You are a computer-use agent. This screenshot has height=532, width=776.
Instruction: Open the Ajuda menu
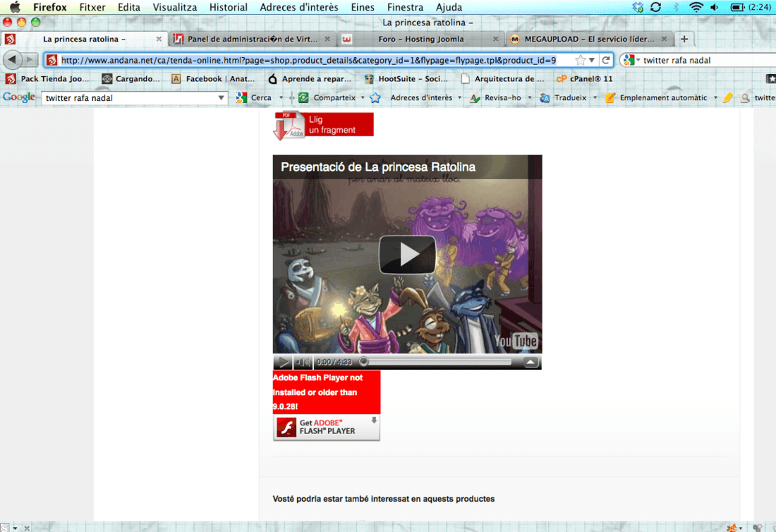[x=449, y=7]
